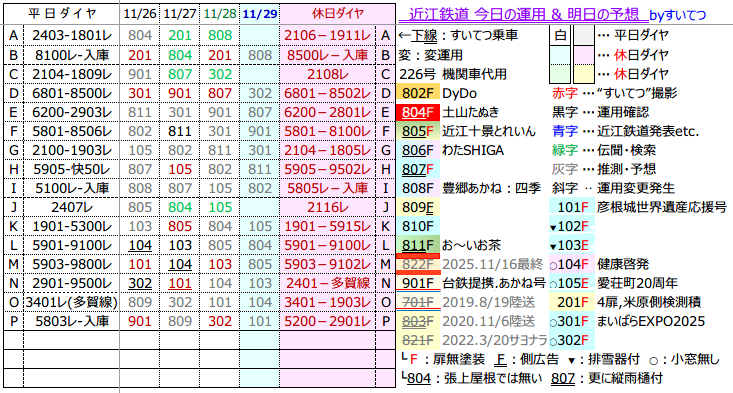
Task: Click the まいばらEXPO2025 description text
Action: 651,321
